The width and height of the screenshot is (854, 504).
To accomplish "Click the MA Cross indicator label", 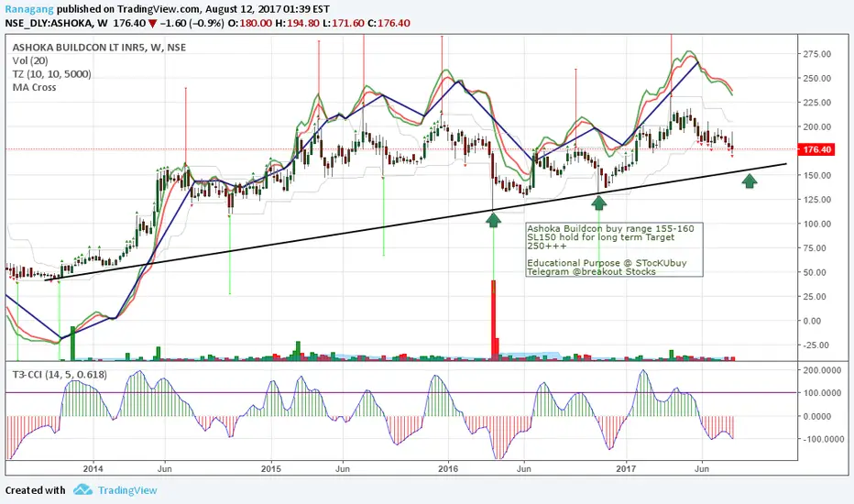I will [34, 87].
